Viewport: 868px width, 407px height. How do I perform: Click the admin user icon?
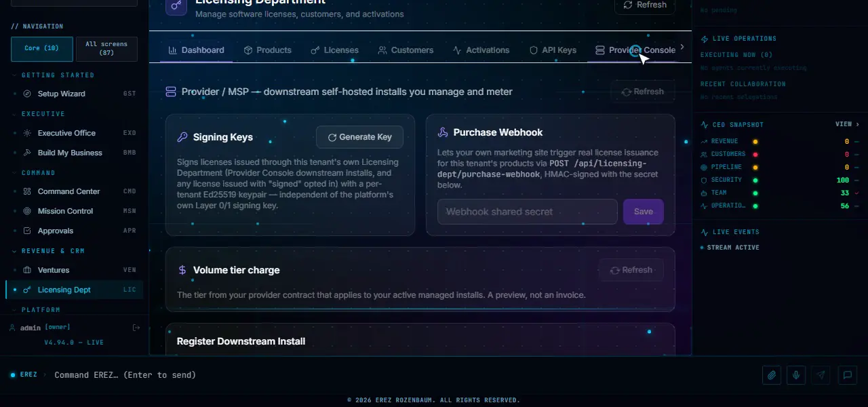(12, 328)
